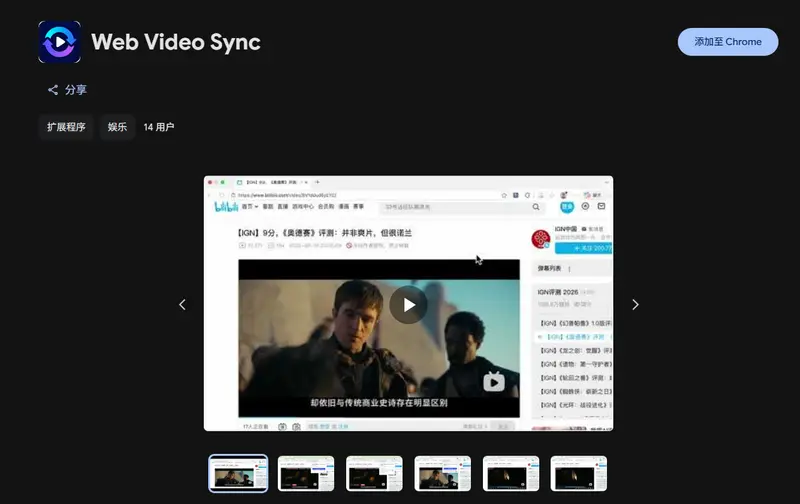Open the main preview screenshot image

pyautogui.click(x=408, y=304)
